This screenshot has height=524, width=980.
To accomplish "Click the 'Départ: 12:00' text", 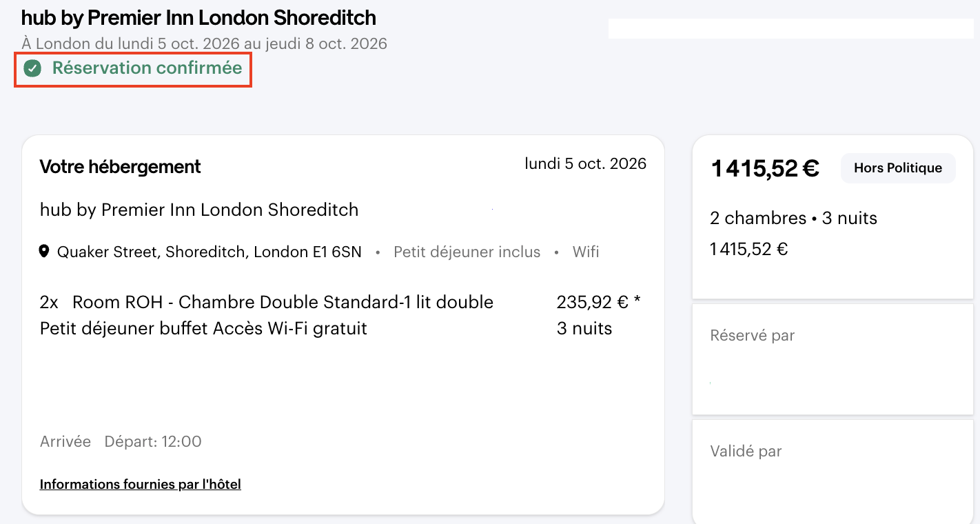I will [153, 442].
